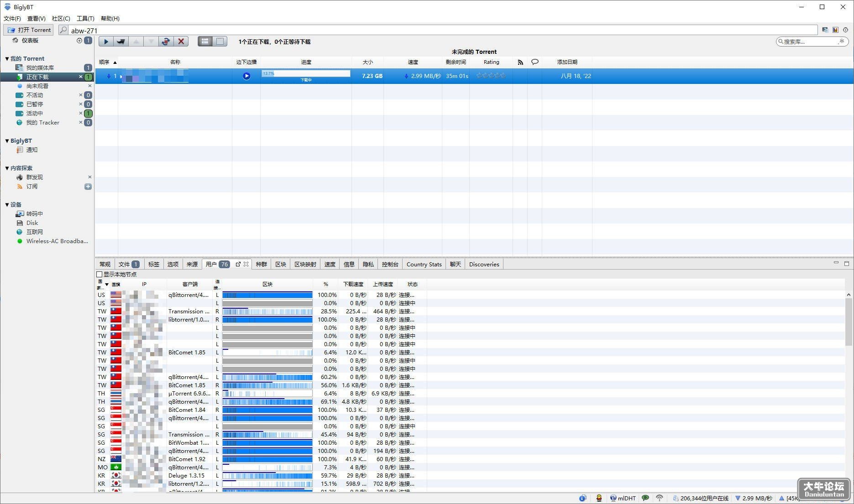854x504 pixels.
Task: Collapse the BiglyBT sidebar section
Action: coord(7,141)
